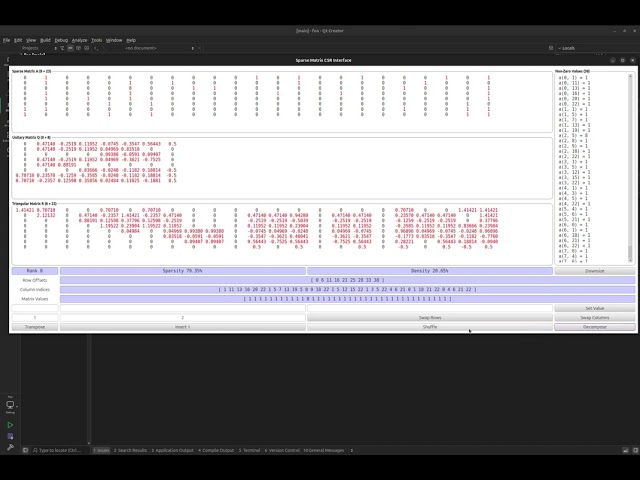
Task: Click the Sparsity 79.35% bar
Action: coord(182,271)
